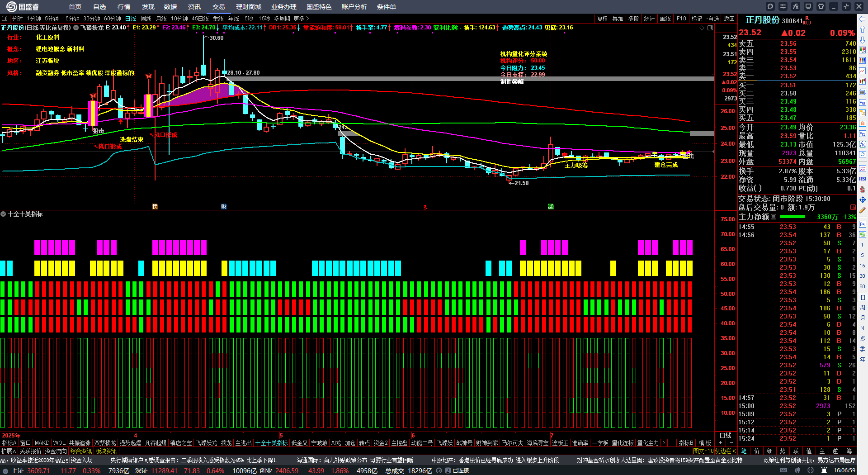The width and height of the screenshot is (868, 475).
Task: Click the minus zoom button under 日线
Action: (x=732, y=443)
